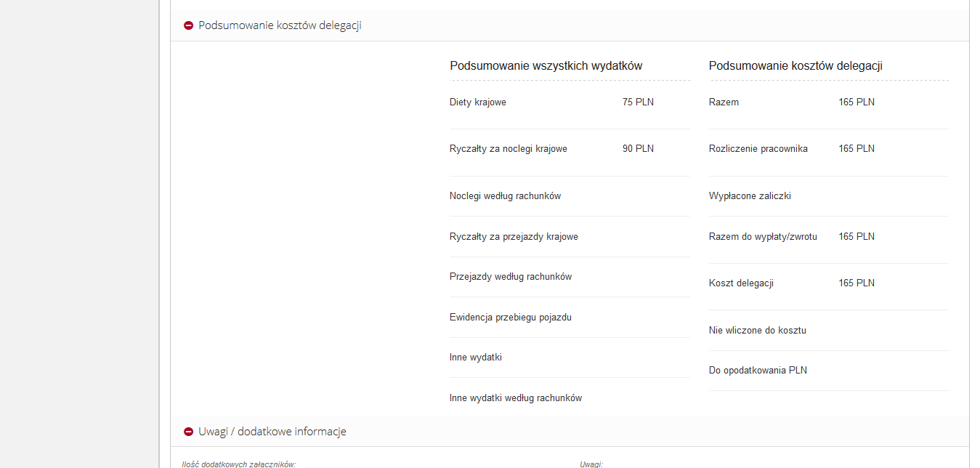Click the Nie wliczone do kosztu row

pyautogui.click(x=758, y=331)
